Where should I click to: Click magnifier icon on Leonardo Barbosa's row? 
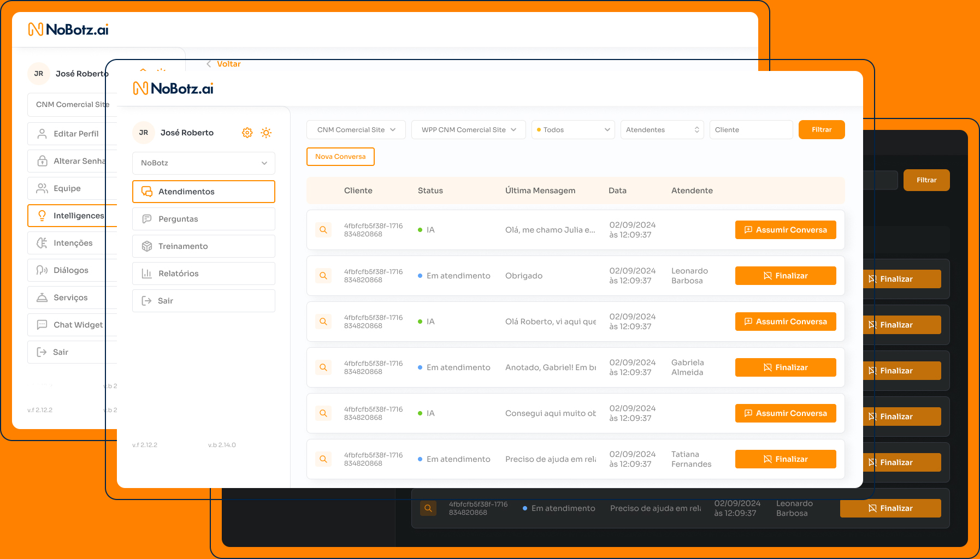323,276
